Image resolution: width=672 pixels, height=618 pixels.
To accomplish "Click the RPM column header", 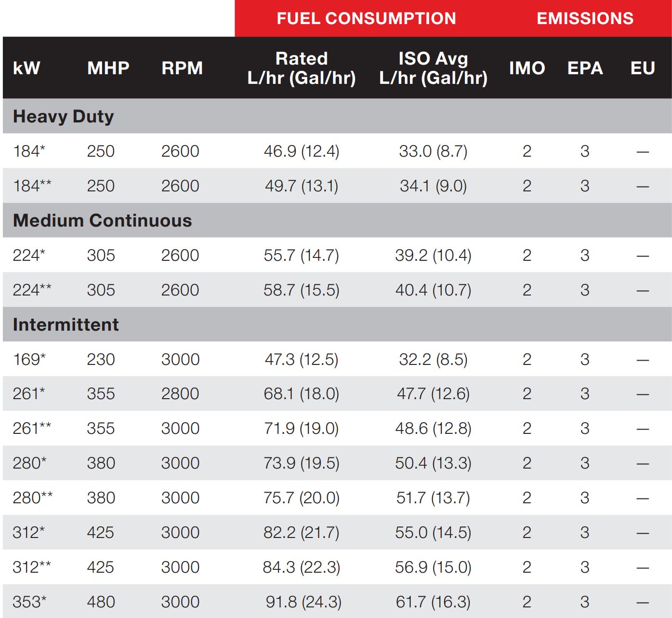I will pos(182,68).
